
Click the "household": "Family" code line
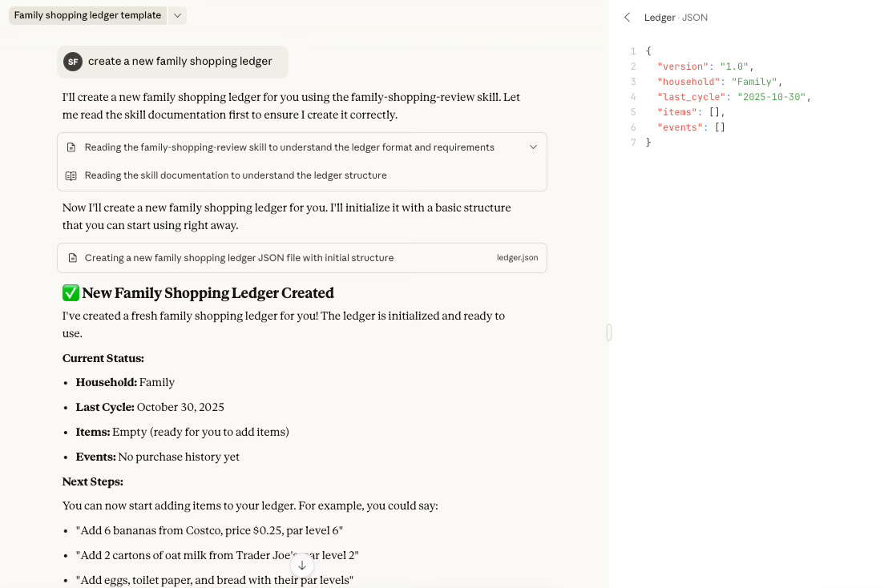[720, 82]
